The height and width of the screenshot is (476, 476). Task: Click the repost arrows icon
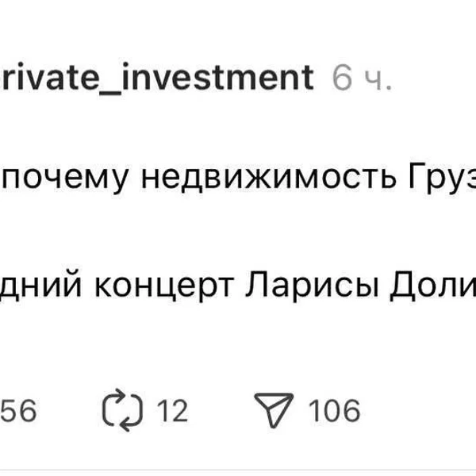point(123,410)
